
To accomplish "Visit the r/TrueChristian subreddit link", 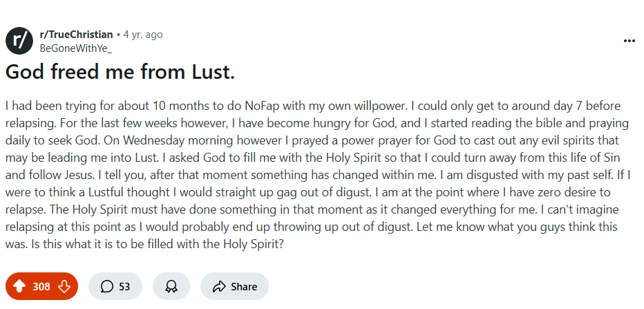I will tap(77, 35).
